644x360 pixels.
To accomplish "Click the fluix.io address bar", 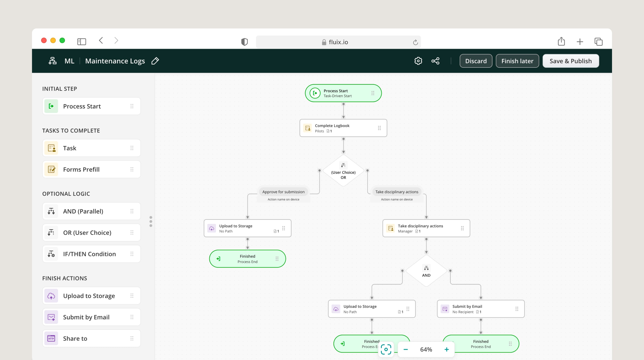I will pos(338,42).
